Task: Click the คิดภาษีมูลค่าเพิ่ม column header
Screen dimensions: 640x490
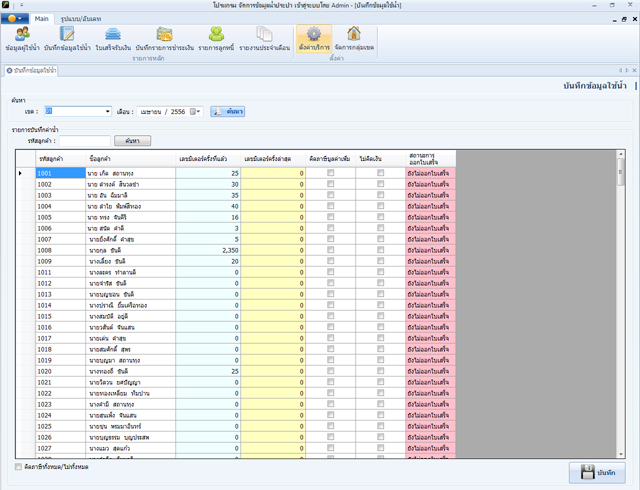Action: (331, 158)
